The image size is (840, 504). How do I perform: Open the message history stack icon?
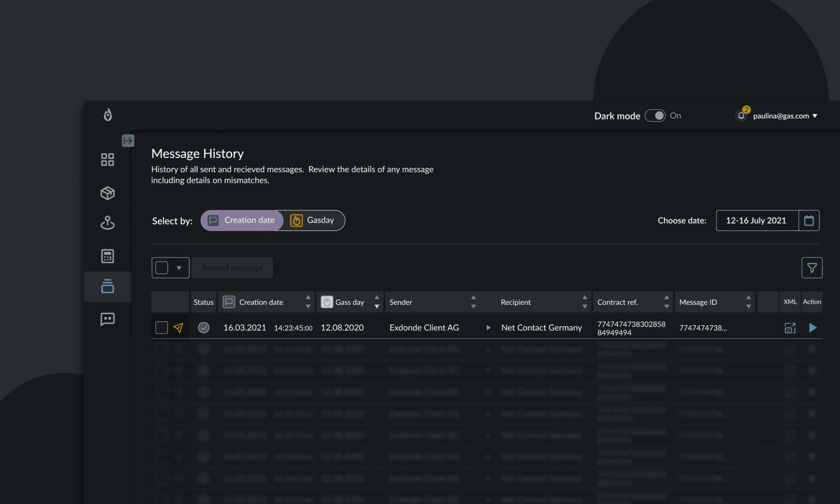click(x=107, y=286)
